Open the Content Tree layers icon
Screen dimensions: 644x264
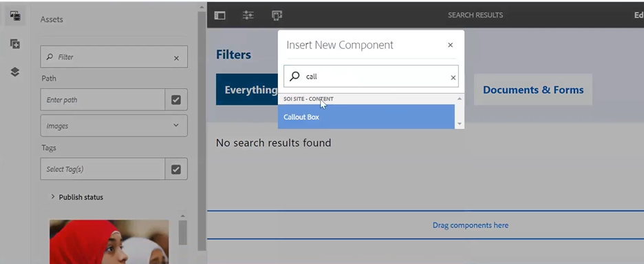15,72
